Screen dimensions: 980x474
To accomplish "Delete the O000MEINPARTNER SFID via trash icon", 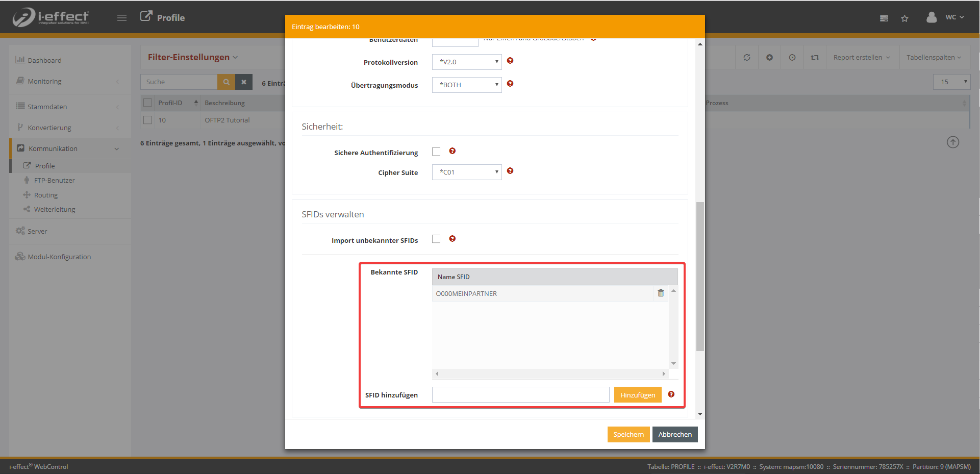I will pyautogui.click(x=661, y=293).
